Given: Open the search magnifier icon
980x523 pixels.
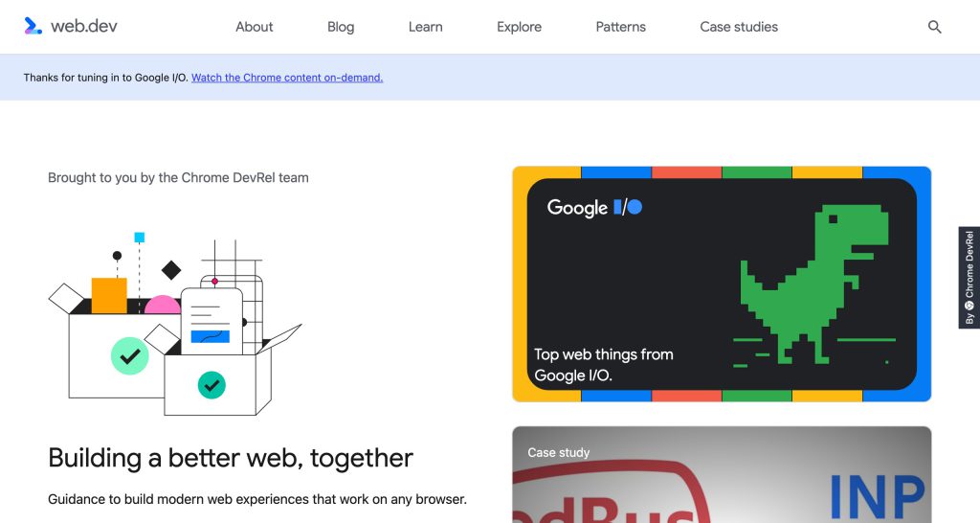Looking at the screenshot, I should [934, 27].
